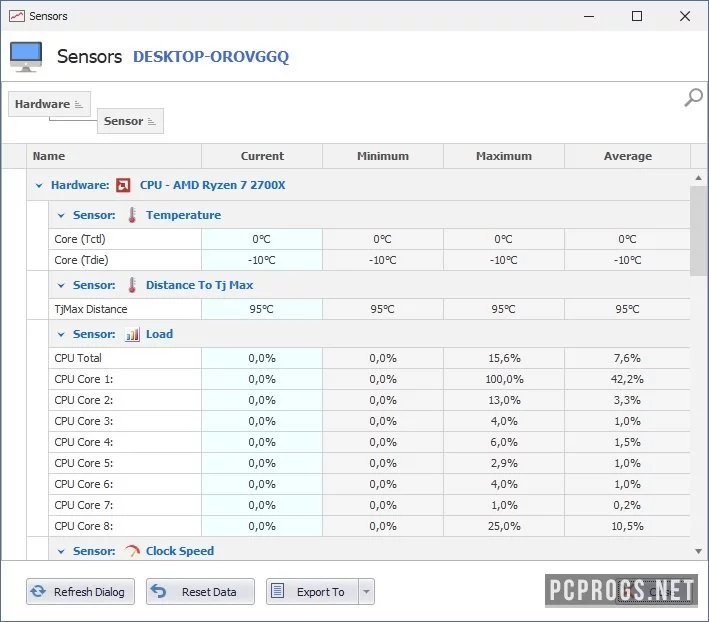The height and width of the screenshot is (622, 709).
Task: Collapse the Clock Speed sensor group
Action: pyautogui.click(x=61, y=551)
